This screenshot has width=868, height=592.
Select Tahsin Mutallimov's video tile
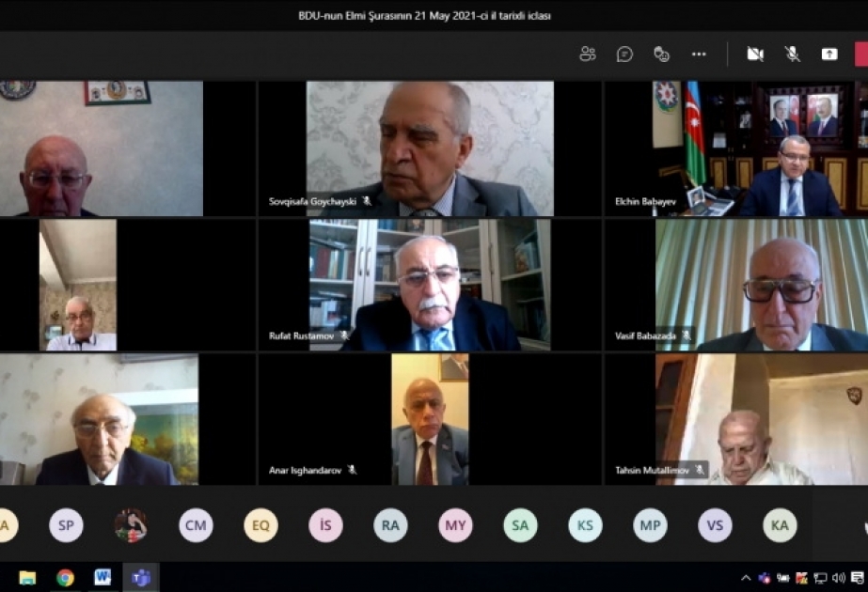(x=736, y=419)
